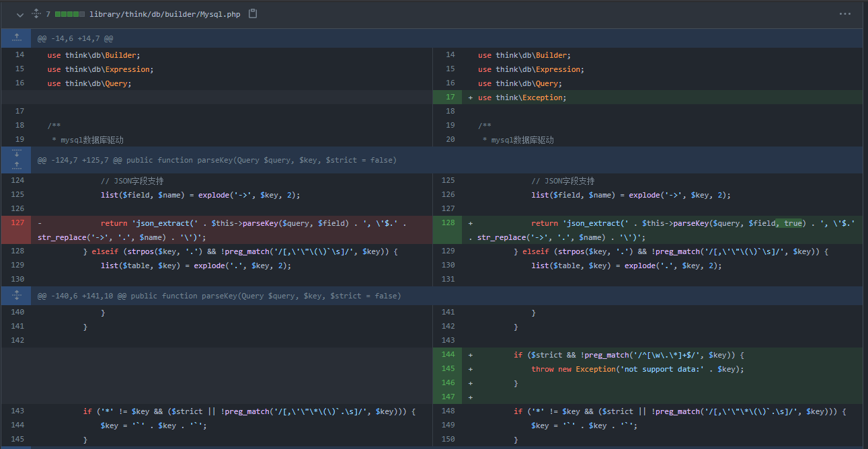Viewport: 868px width, 449px height.
Task: Click left line number 140
Action: (x=17, y=313)
